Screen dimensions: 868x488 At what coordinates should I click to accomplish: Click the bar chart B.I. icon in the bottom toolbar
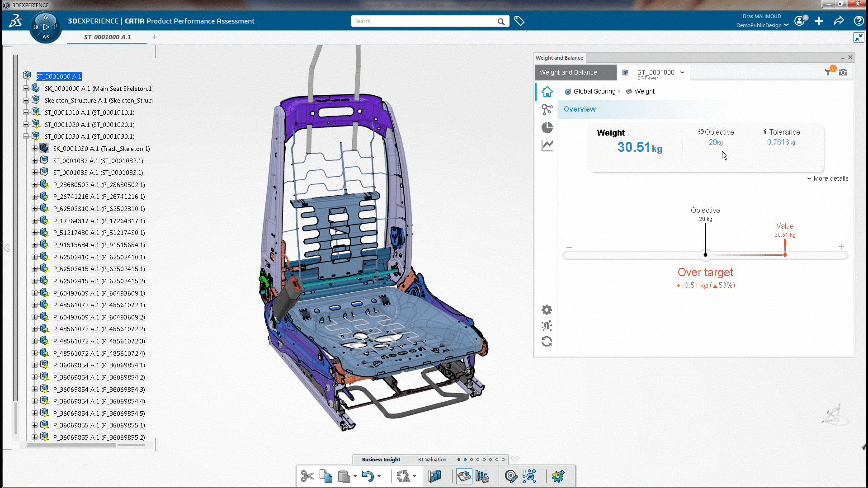435,476
